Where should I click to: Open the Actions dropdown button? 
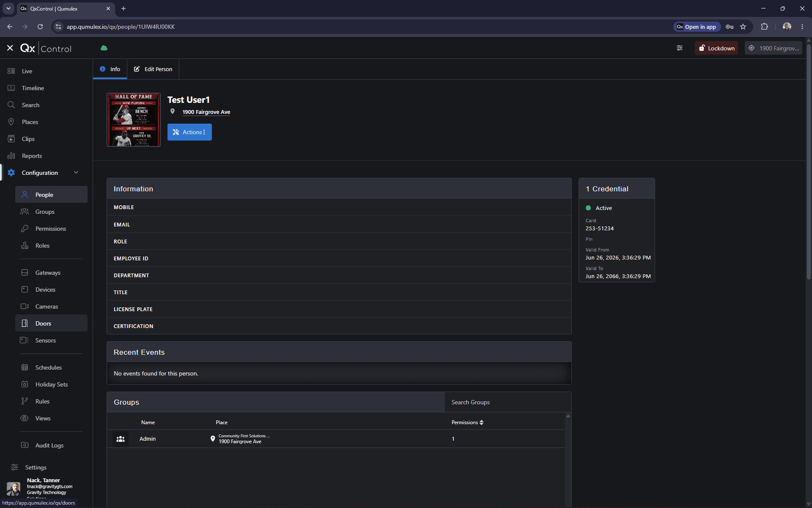pyautogui.click(x=189, y=132)
